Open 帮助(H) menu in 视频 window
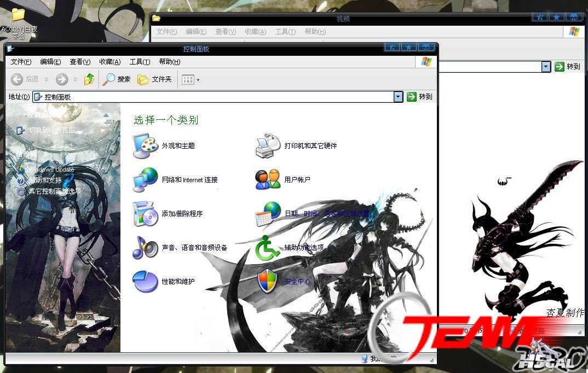 [x=315, y=32]
